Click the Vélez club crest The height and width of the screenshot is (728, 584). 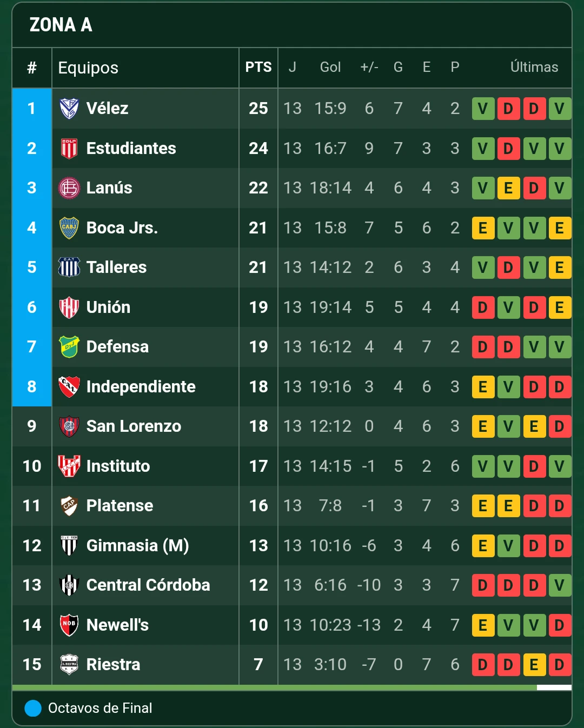click(x=69, y=108)
